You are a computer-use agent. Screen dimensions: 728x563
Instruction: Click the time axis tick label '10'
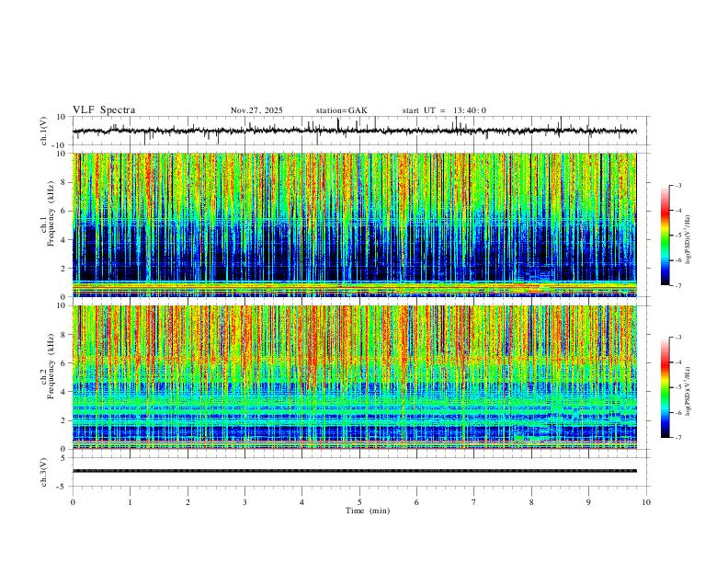pos(646,502)
